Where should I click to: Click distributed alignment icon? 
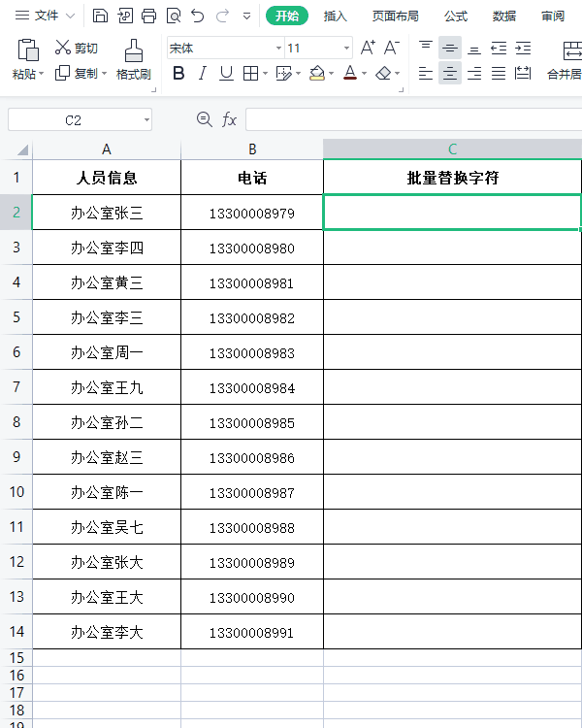click(523, 73)
